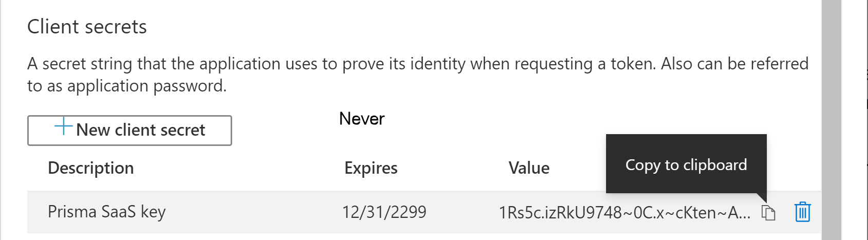Click the copy to clipboard icon

768,212
